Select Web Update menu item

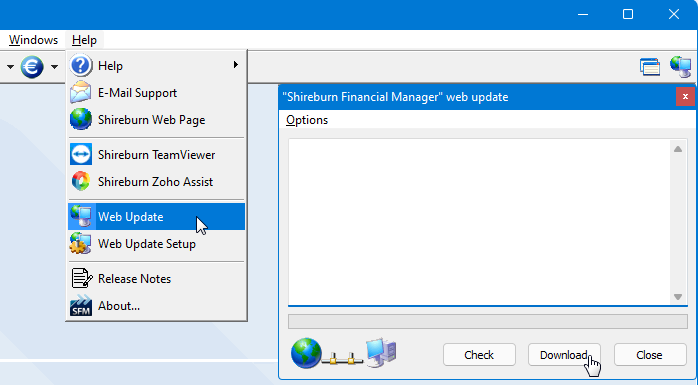click(157, 217)
